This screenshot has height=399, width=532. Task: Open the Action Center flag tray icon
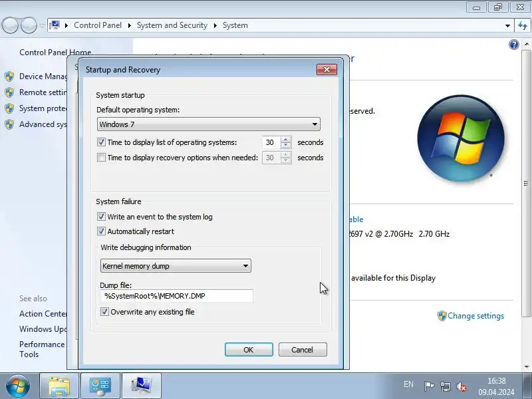[429, 386]
